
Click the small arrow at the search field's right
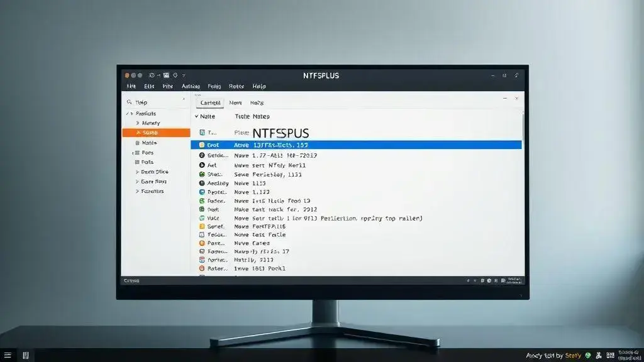184,99
